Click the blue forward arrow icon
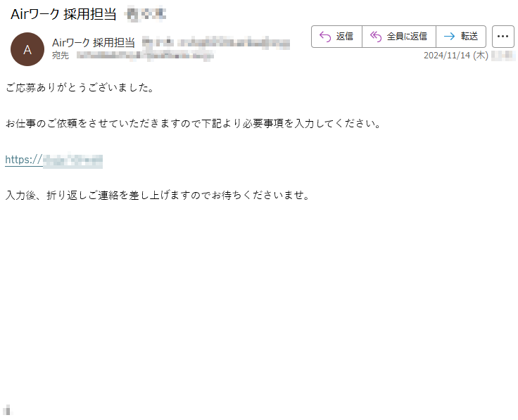The width and height of the screenshot is (518, 420). 449,37
